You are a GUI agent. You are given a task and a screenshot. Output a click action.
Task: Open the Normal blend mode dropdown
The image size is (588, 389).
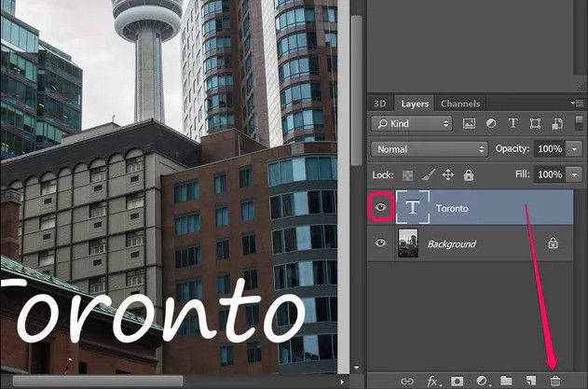[428, 149]
